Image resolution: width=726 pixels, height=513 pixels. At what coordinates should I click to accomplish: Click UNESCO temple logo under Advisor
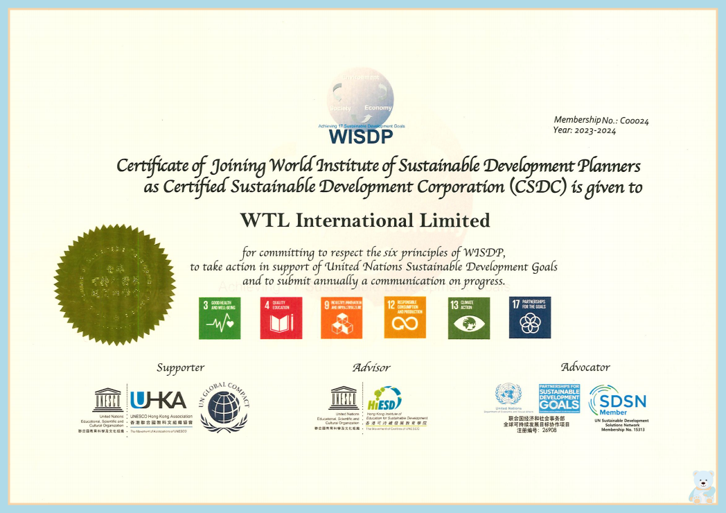[x=344, y=398]
